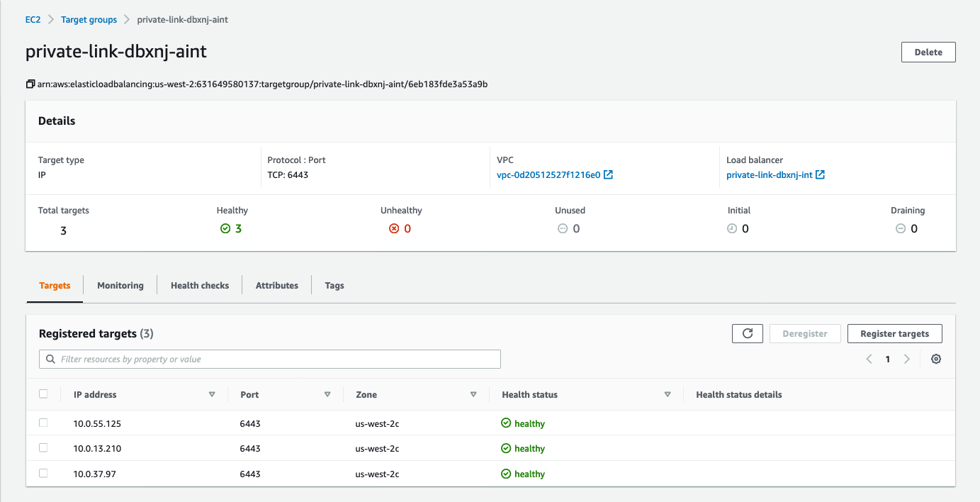This screenshot has width=980, height=502.
Task: Go to next page arrow
Action: tap(906, 359)
